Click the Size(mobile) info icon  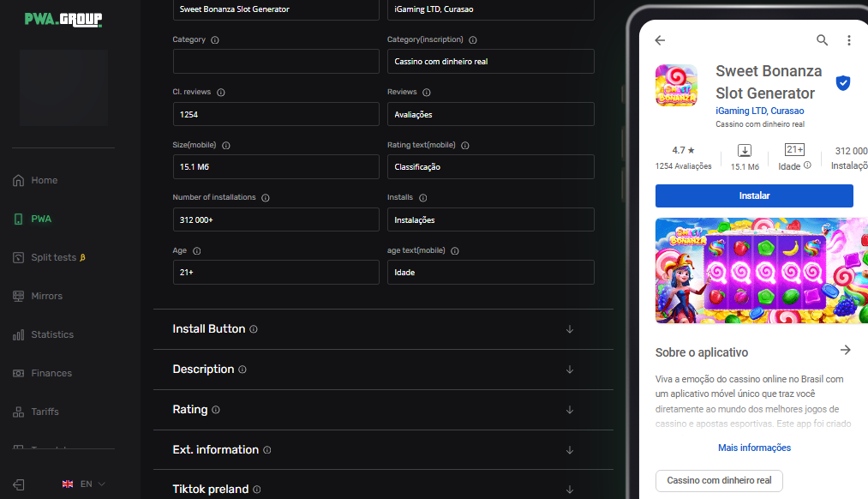click(x=226, y=145)
